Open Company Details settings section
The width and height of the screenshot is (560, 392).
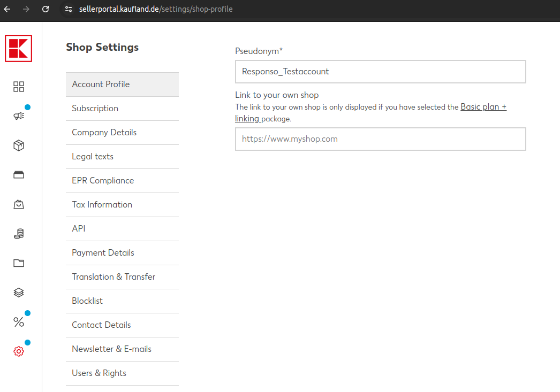(104, 133)
